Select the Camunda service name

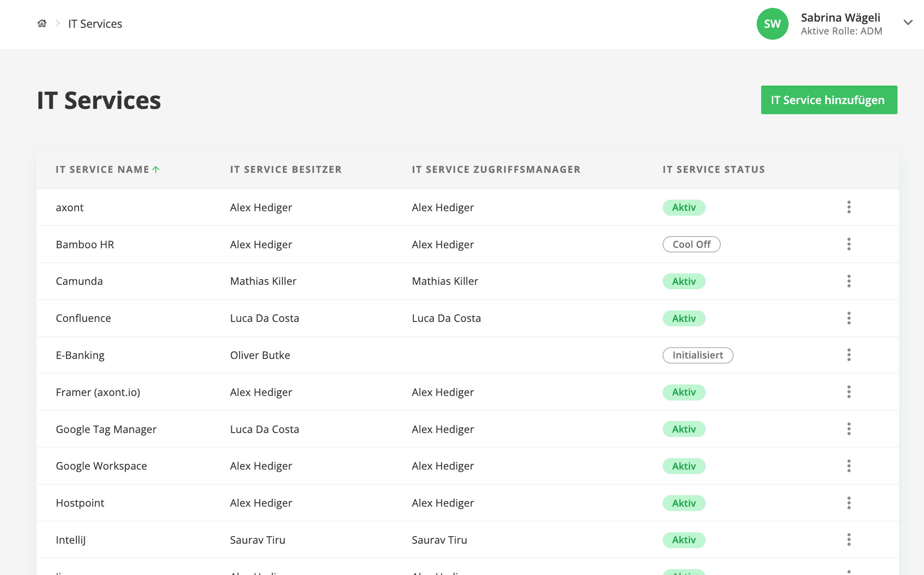coord(79,281)
